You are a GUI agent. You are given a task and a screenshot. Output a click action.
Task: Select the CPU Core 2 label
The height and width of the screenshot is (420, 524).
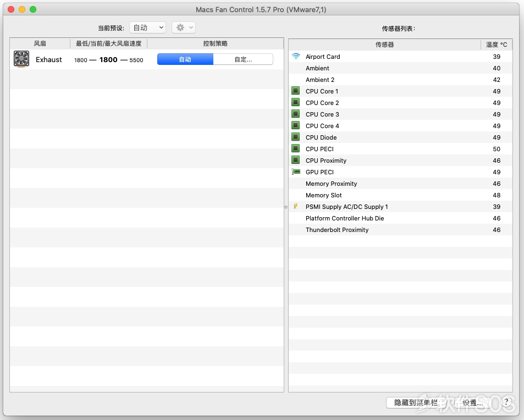(322, 103)
